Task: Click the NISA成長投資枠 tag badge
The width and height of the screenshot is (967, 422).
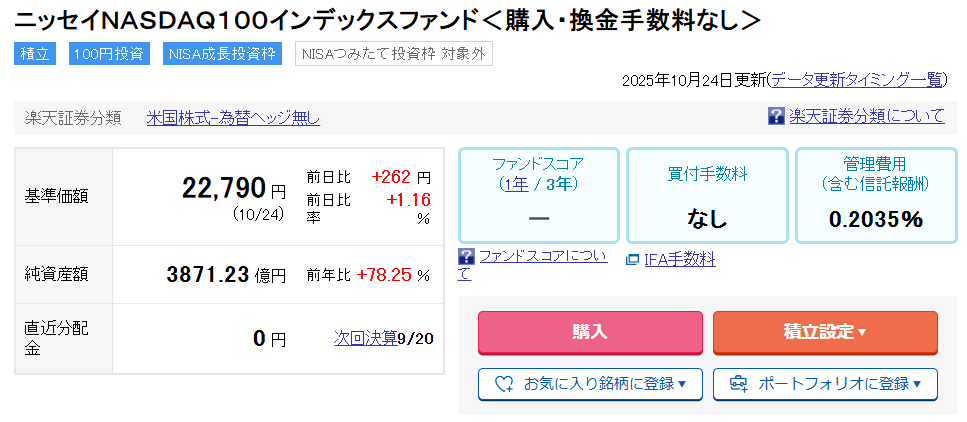Action: 222,54
